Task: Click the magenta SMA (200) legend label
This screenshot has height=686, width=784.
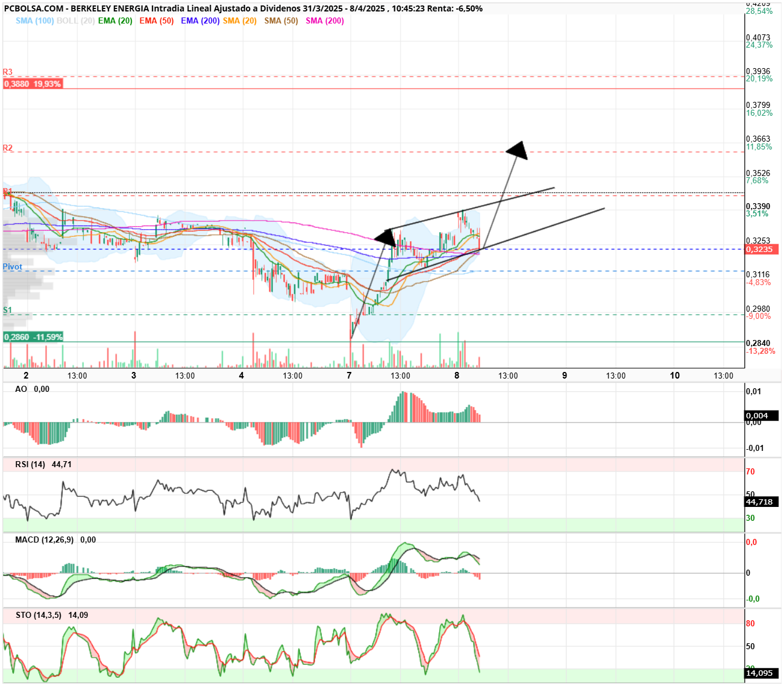Action: 325,20
